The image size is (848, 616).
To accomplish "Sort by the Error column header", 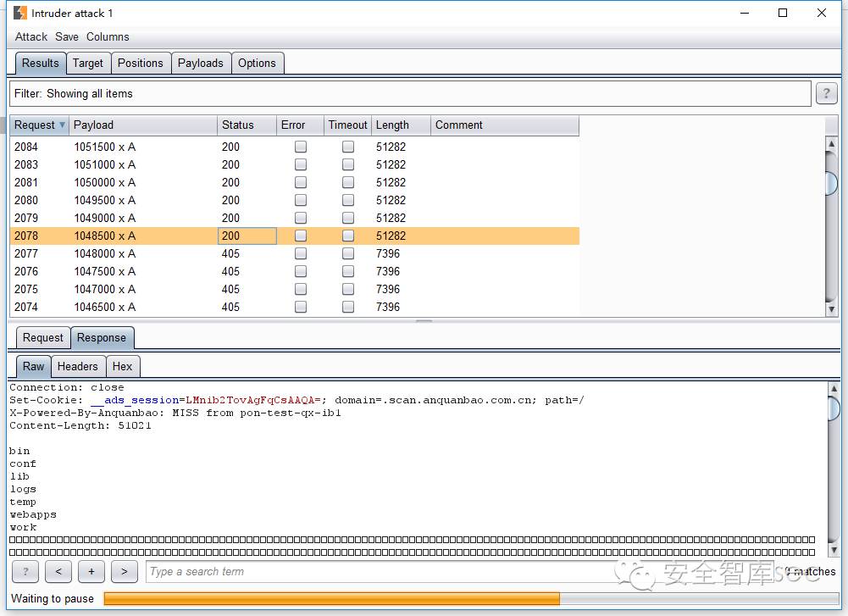I will coord(300,125).
